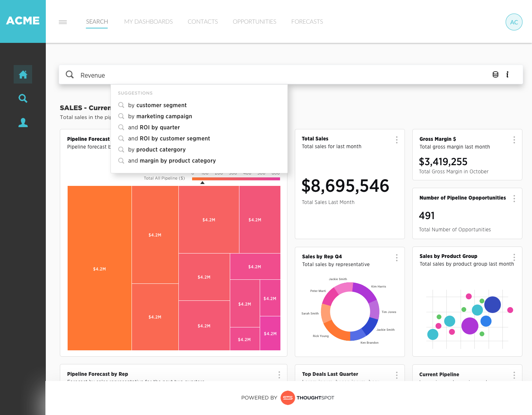532x415 pixels.
Task: Click the info icon in the search bar
Action: 508,75
